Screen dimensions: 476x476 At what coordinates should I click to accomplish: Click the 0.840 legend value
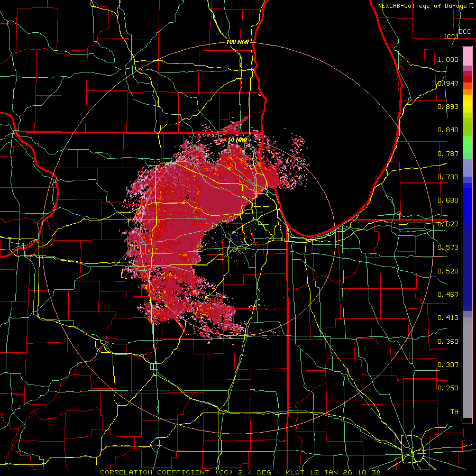point(448,130)
